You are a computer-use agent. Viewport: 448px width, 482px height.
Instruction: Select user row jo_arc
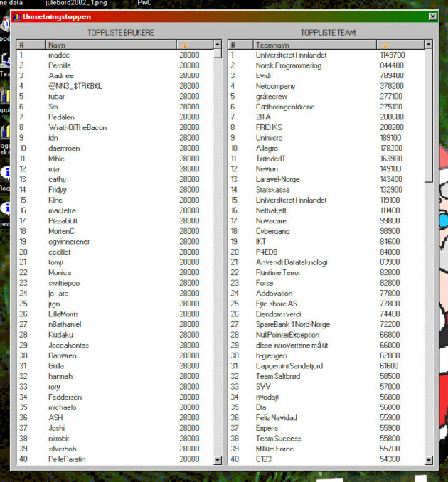click(x=115, y=294)
